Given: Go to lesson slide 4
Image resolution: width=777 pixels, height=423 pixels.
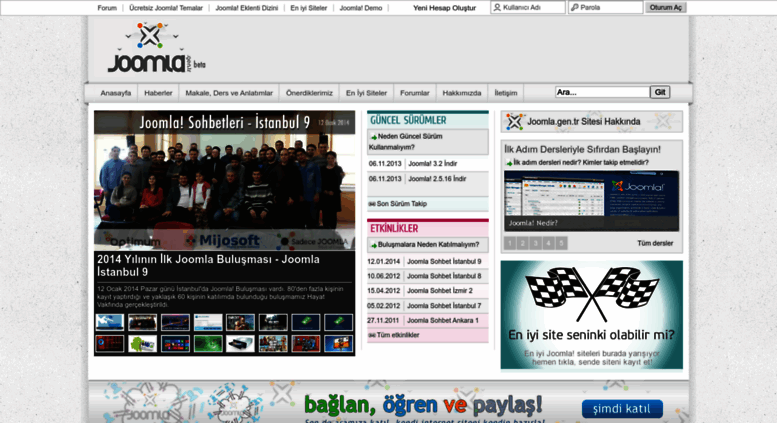Looking at the screenshot, I should point(549,243).
